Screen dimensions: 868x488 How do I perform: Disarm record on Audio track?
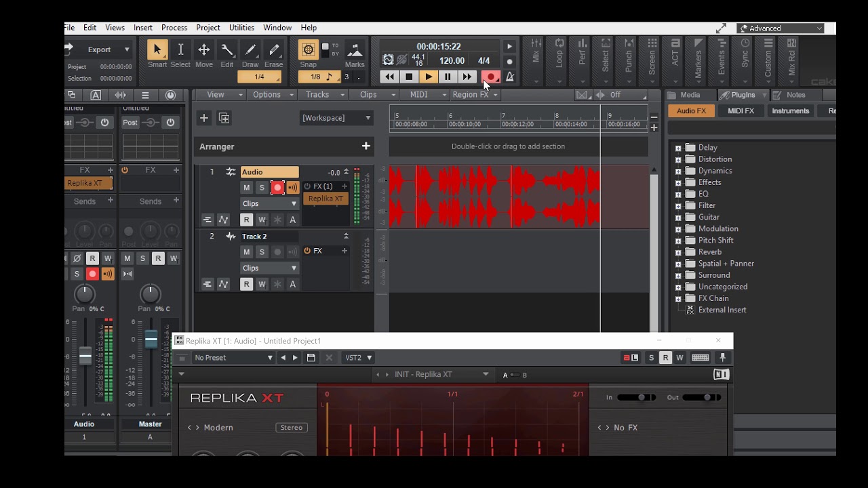pos(277,188)
